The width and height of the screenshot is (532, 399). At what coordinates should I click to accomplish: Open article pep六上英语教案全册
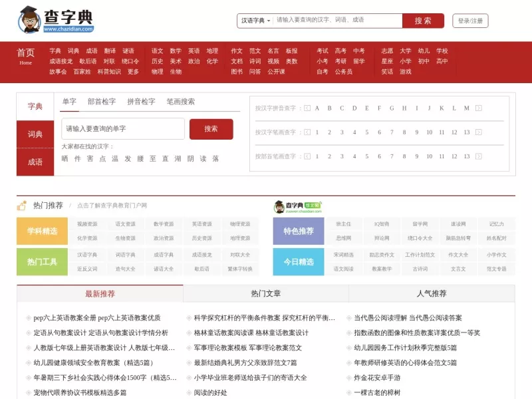[x=97, y=318]
